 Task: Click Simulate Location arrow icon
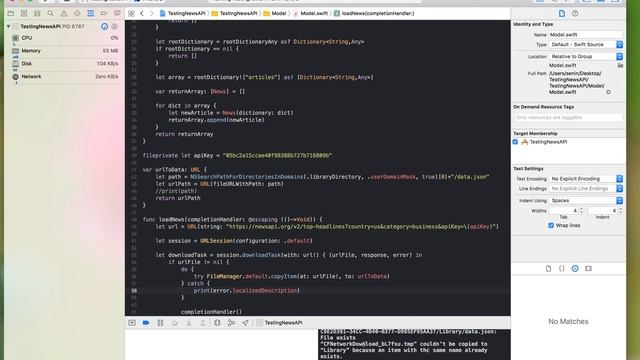point(245,323)
